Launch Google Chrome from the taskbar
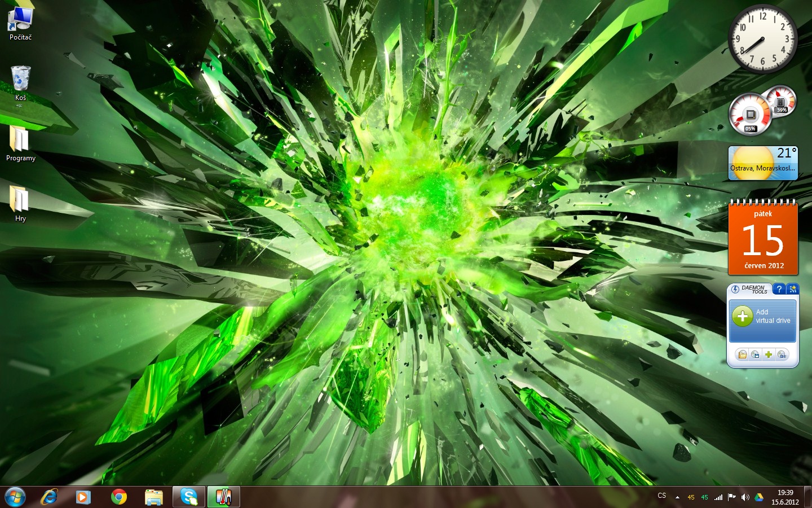Viewport: 812px width, 508px height. click(x=118, y=497)
